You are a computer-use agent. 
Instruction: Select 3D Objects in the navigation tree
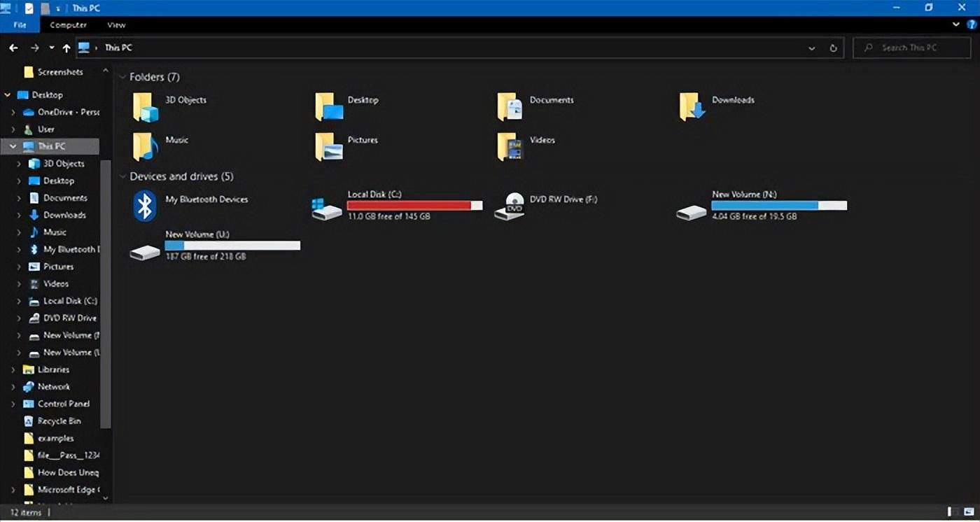click(x=57, y=164)
